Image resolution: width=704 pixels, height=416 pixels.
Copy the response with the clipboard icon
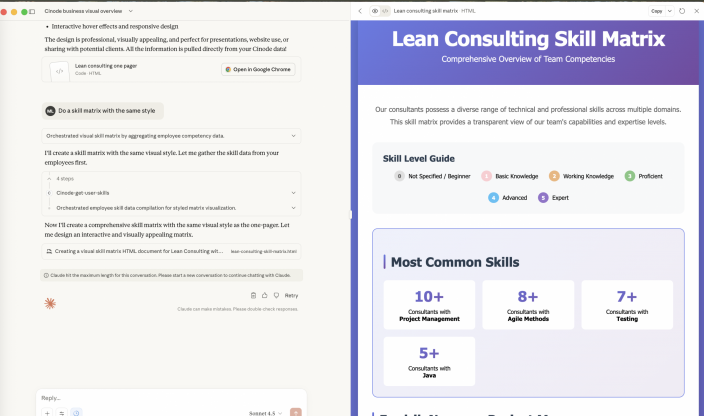(251, 295)
